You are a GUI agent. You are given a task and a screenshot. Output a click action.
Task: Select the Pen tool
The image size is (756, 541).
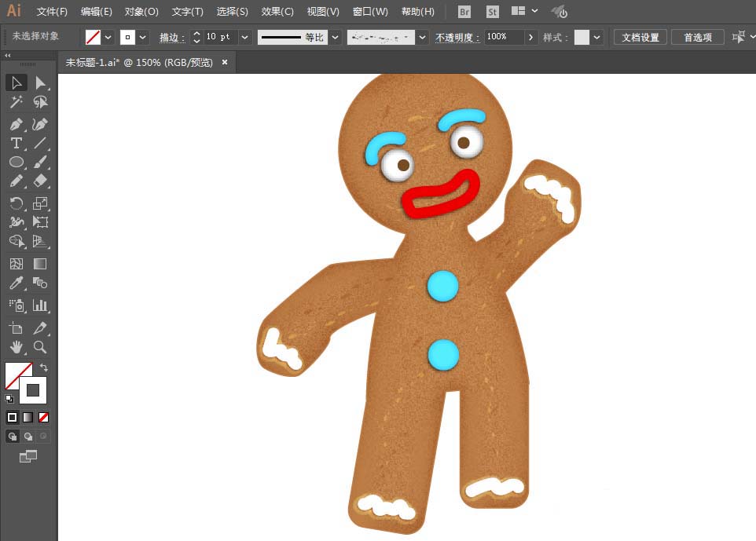(x=17, y=124)
